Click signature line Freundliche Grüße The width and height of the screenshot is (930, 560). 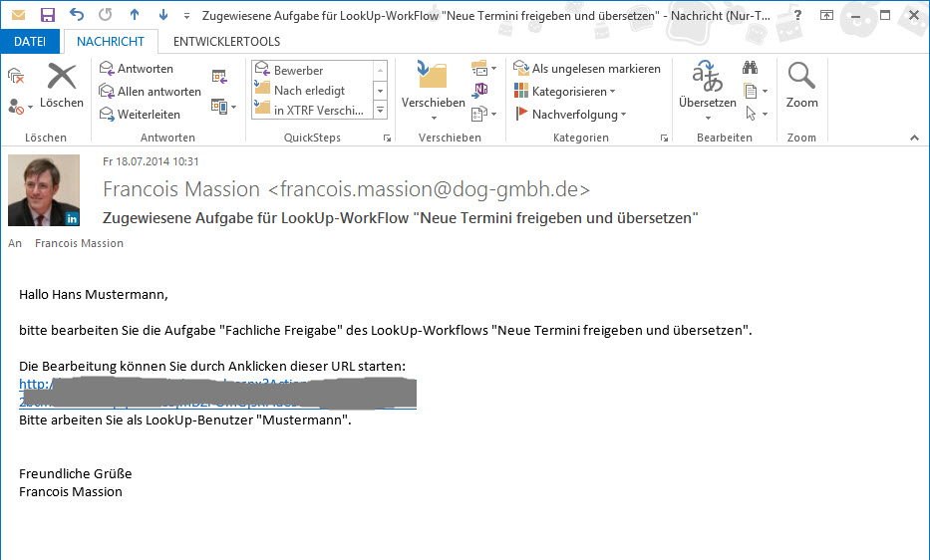point(76,473)
